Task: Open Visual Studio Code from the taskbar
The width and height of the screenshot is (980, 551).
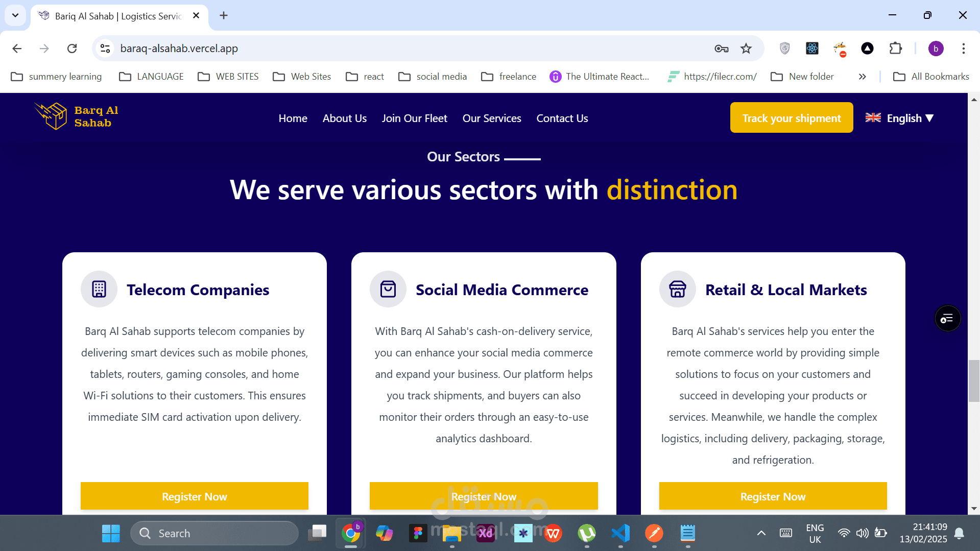Action: pos(620,533)
